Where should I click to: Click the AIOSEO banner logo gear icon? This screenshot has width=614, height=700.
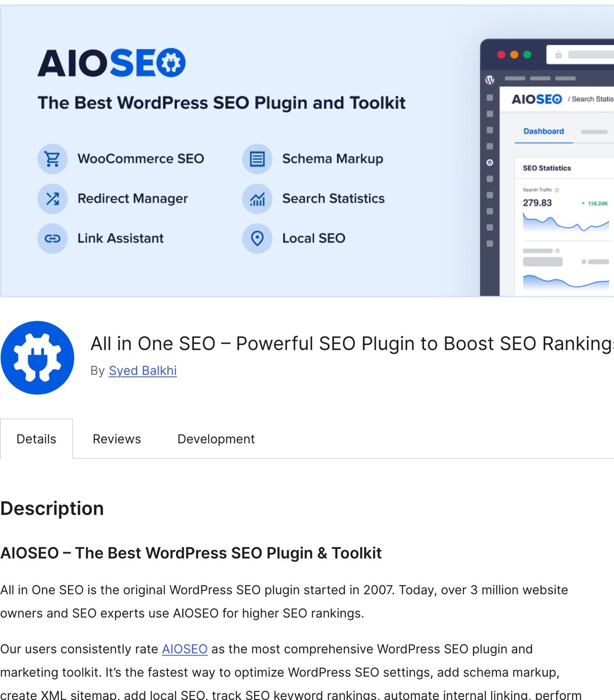click(171, 63)
